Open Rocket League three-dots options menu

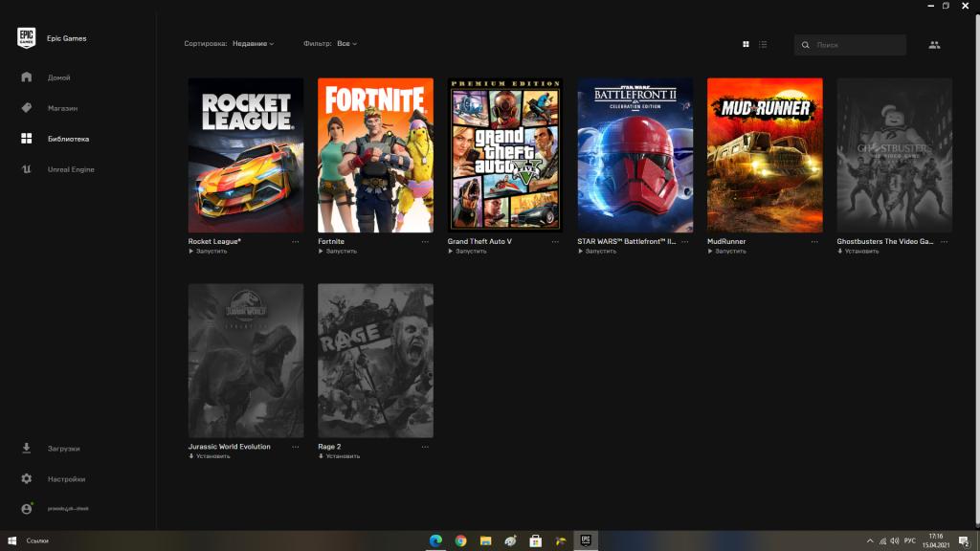[x=295, y=242]
